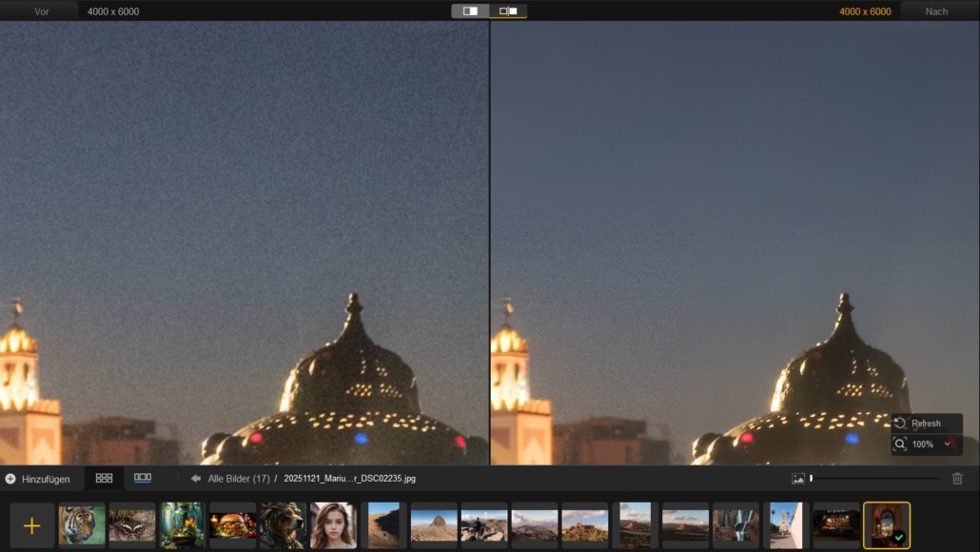This screenshot has width=980, height=552.
Task: Select the Nach tab
Action: click(x=936, y=11)
